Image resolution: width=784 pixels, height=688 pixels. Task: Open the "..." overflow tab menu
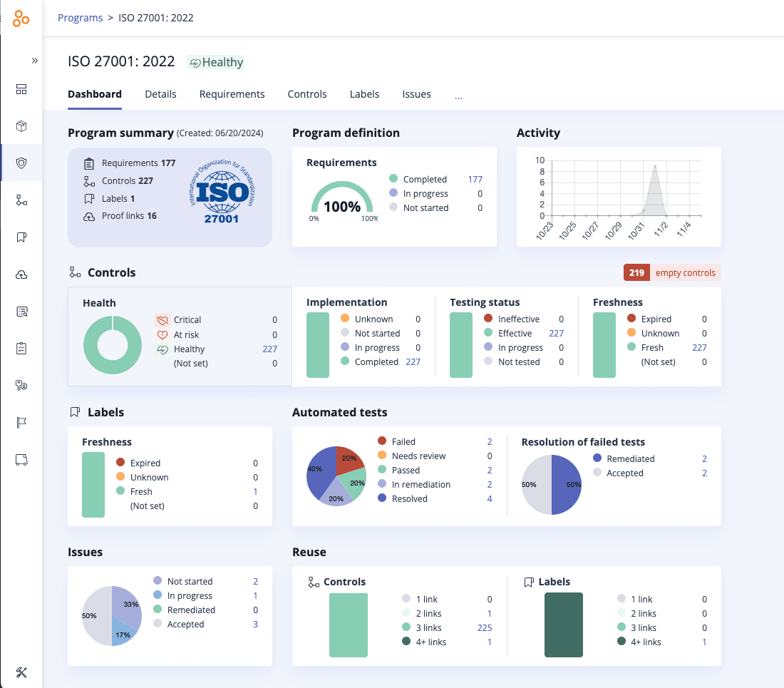[458, 95]
